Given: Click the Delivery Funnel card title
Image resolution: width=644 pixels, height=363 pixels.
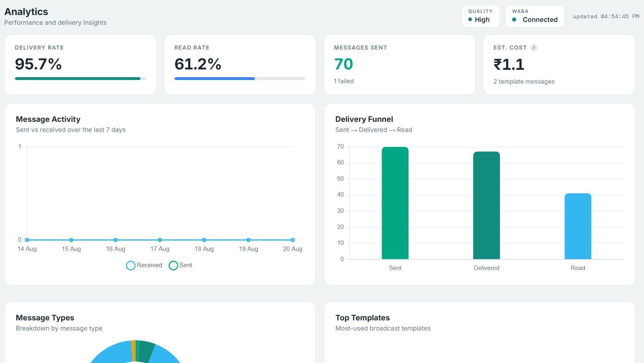Looking at the screenshot, I should click(x=364, y=119).
